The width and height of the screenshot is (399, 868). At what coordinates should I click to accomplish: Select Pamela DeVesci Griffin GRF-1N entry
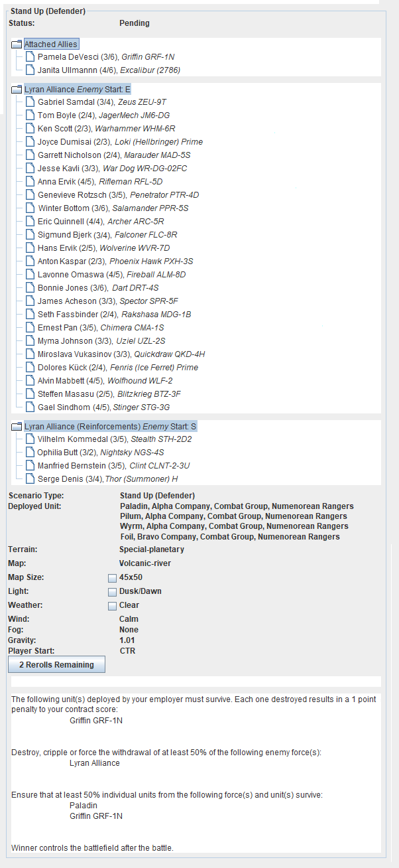(x=106, y=57)
